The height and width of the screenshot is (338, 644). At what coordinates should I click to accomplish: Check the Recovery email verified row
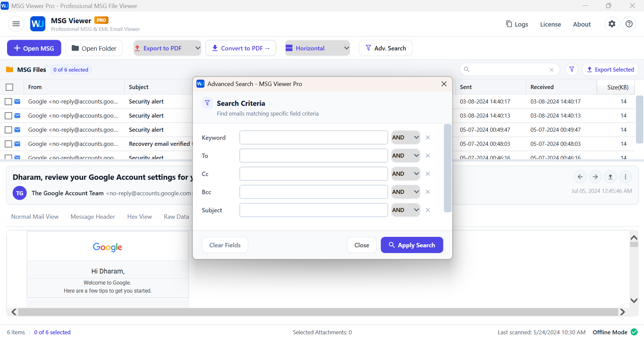pyautogui.click(x=8, y=144)
